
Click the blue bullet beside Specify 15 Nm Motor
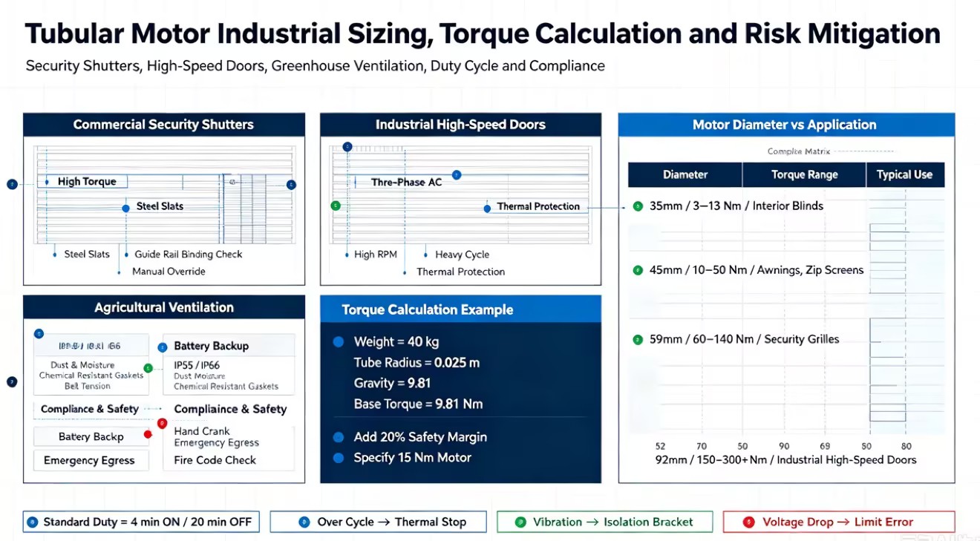click(339, 458)
